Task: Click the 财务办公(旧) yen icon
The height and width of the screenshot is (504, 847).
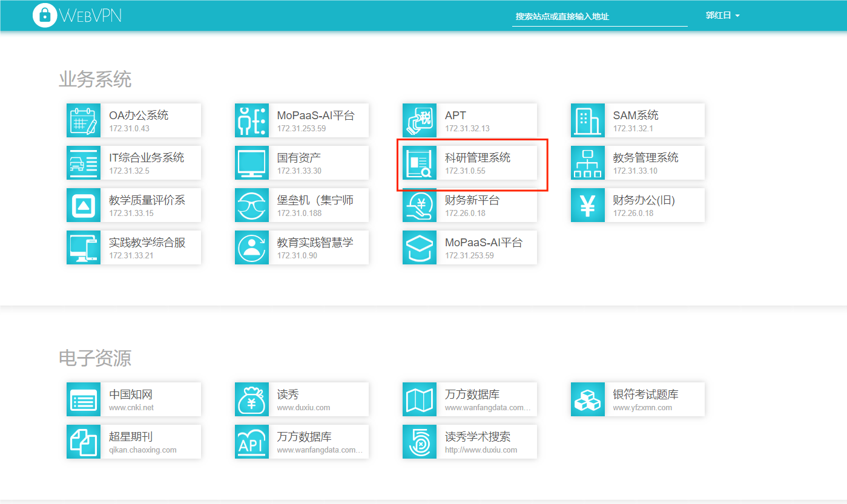Action: (x=588, y=205)
